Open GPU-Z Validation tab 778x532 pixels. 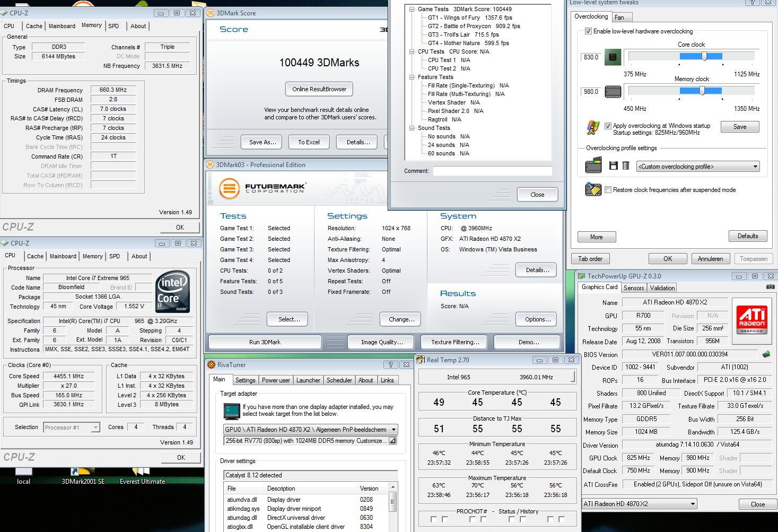[662, 287]
